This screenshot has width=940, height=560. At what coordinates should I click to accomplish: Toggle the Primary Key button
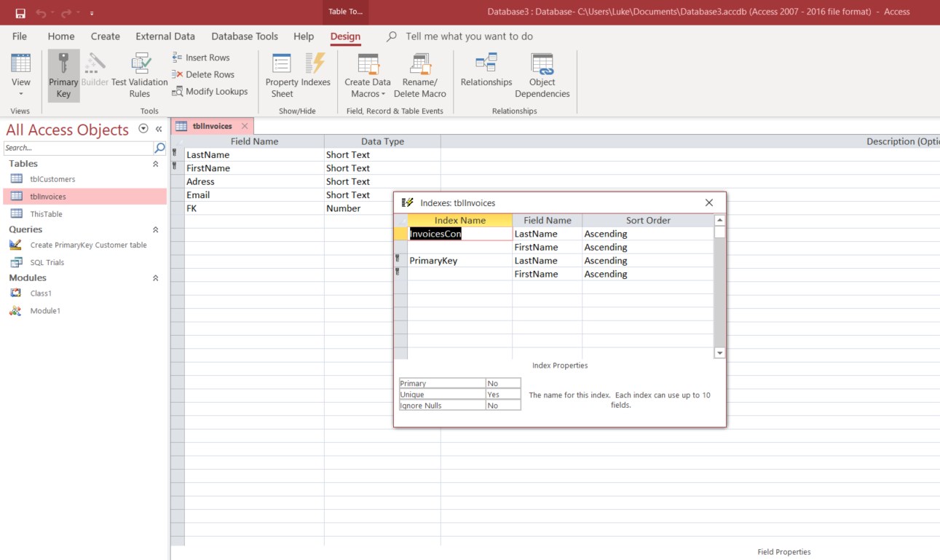point(63,76)
